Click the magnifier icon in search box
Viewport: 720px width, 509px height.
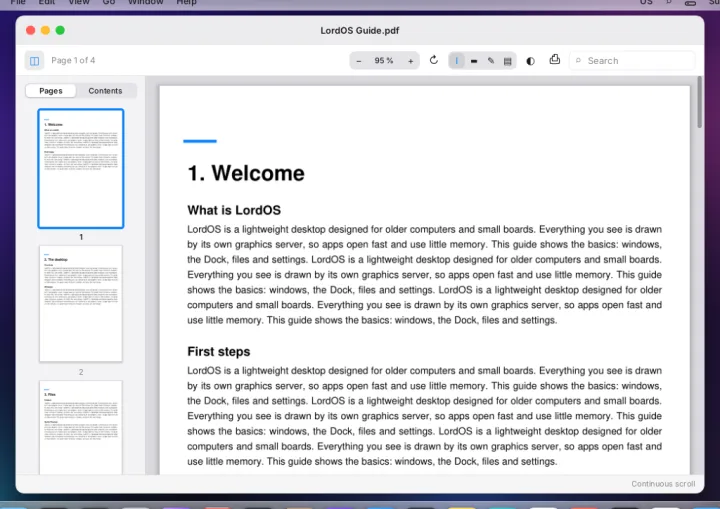tap(579, 61)
